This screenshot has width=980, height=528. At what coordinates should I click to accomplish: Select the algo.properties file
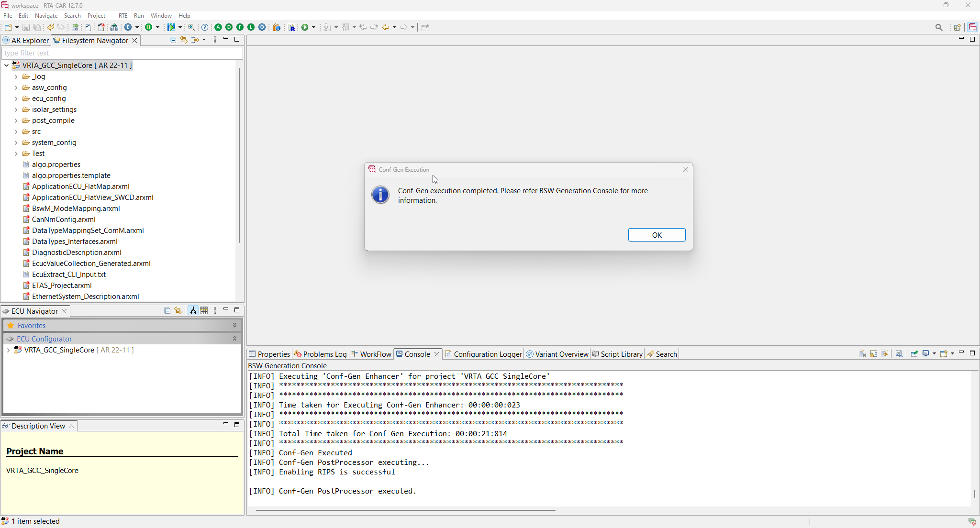point(56,165)
